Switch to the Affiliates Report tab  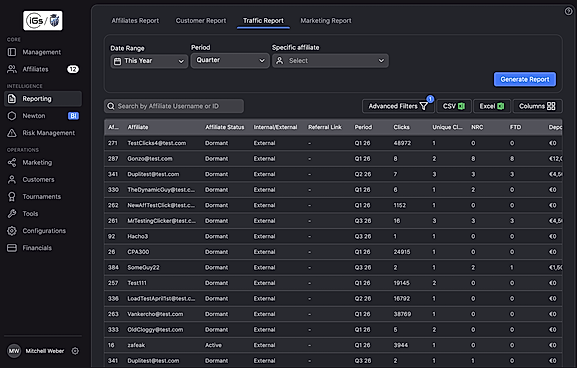[135, 21]
